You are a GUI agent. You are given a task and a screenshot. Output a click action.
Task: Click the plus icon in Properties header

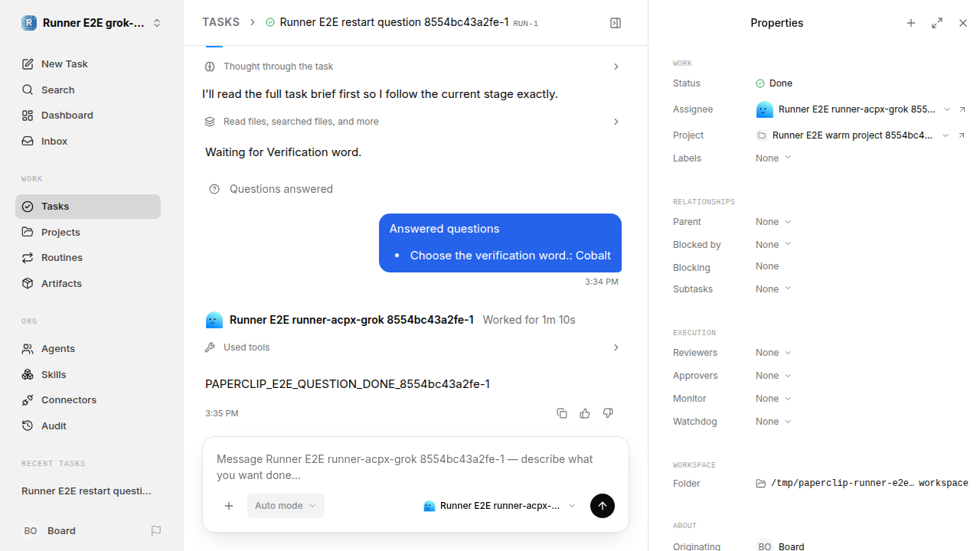911,23
